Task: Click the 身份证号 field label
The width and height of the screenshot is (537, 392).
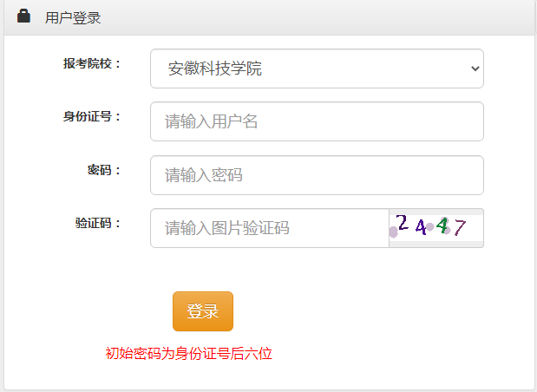Action: pos(92,116)
